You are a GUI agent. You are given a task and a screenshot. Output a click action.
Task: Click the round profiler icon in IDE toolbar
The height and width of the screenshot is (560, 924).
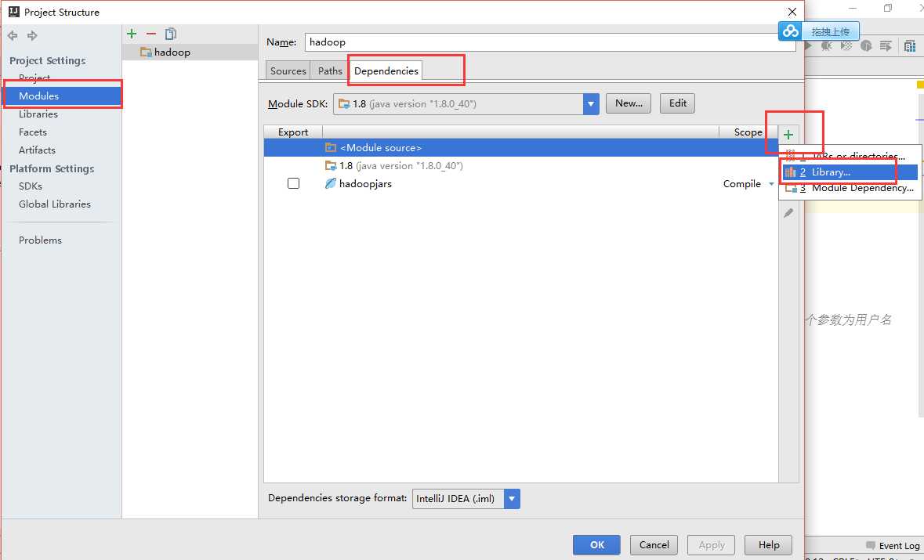tap(866, 46)
